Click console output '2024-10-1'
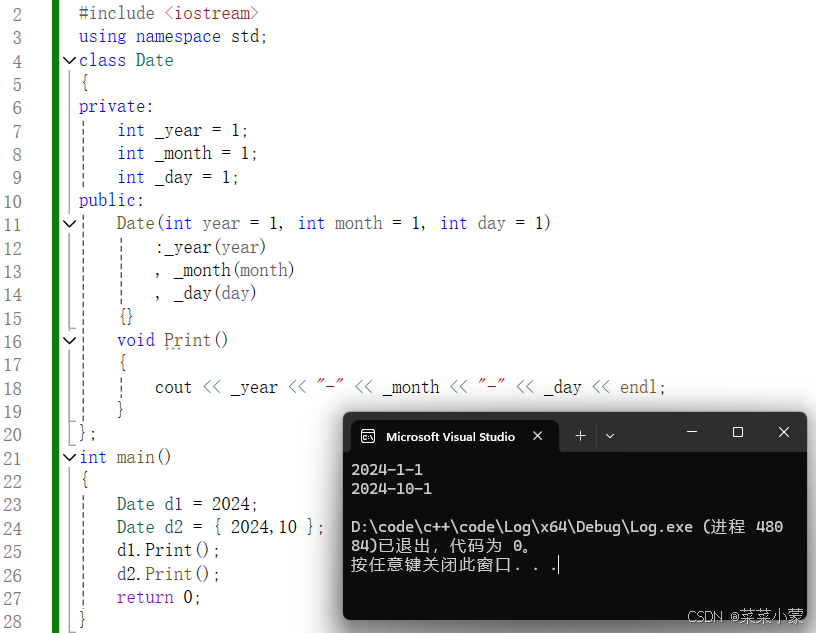 coord(391,489)
